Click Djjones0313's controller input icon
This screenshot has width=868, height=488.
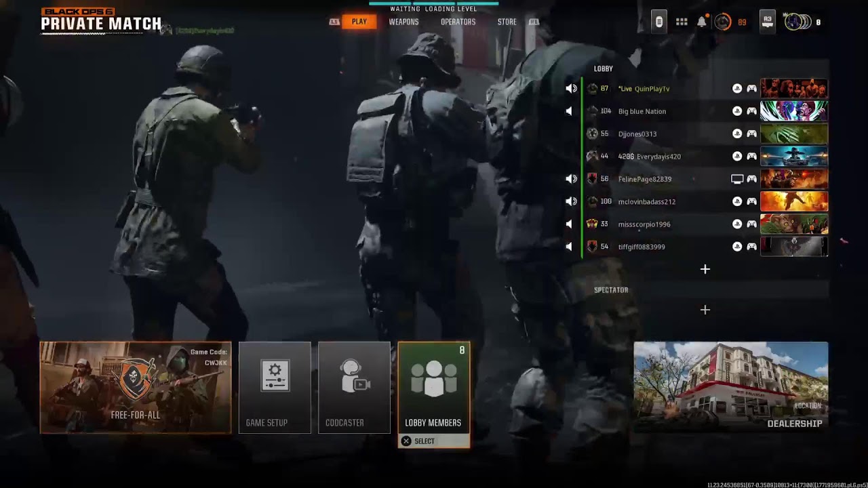(752, 134)
